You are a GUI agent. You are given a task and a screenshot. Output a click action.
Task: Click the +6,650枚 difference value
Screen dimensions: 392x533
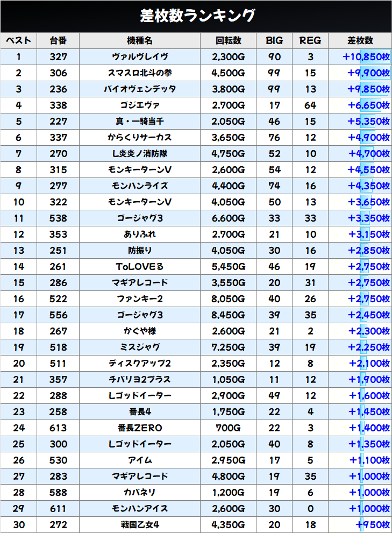tap(368, 105)
